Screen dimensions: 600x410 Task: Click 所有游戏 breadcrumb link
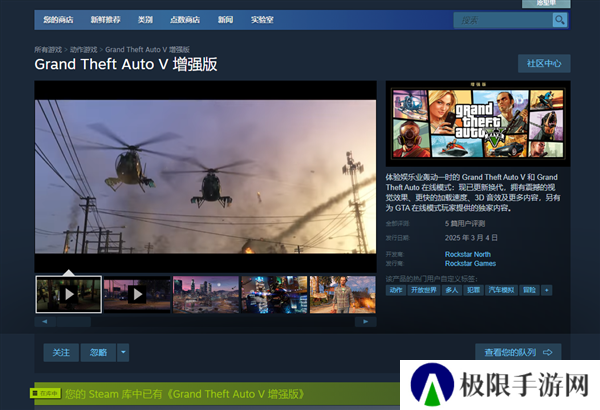coord(48,50)
